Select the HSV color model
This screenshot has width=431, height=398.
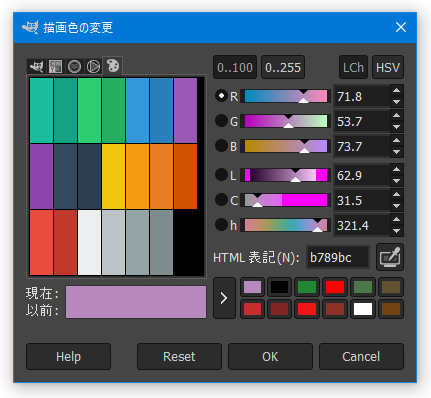(388, 67)
